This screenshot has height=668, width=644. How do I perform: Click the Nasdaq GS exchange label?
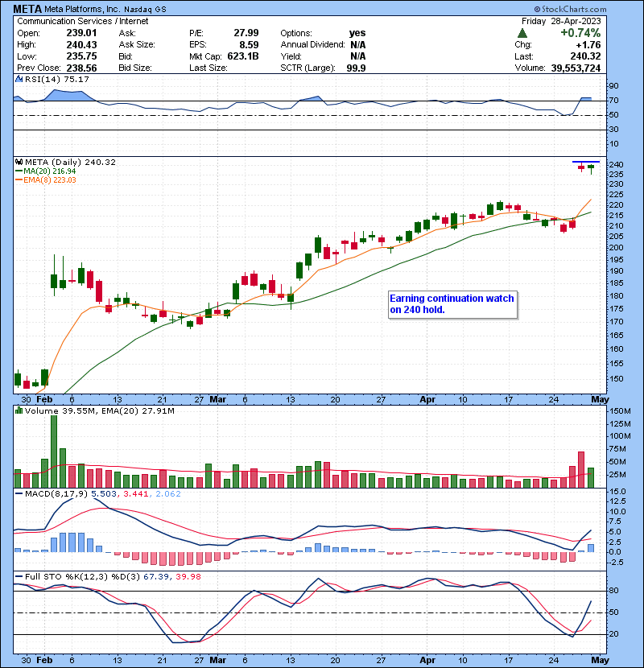click(145, 10)
